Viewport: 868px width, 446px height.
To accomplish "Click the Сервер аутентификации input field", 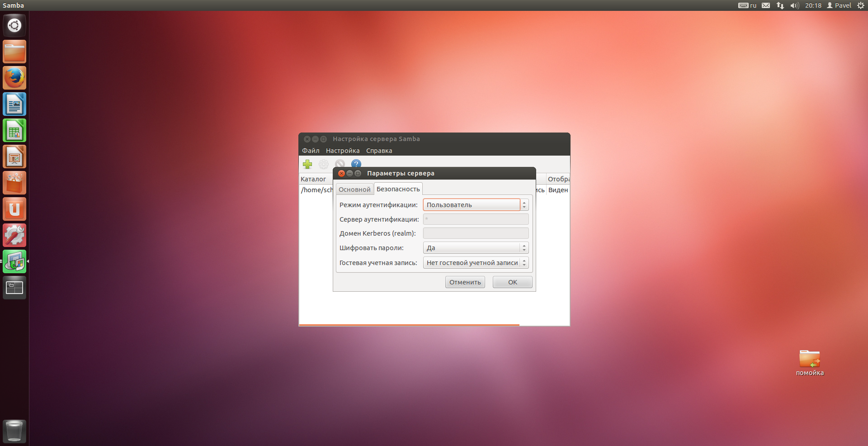I will point(476,219).
